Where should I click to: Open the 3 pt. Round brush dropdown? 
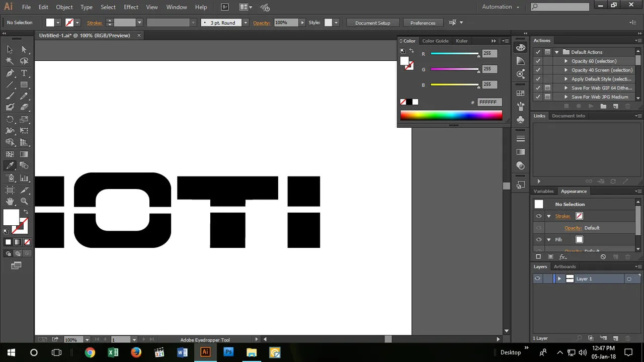[x=246, y=23]
